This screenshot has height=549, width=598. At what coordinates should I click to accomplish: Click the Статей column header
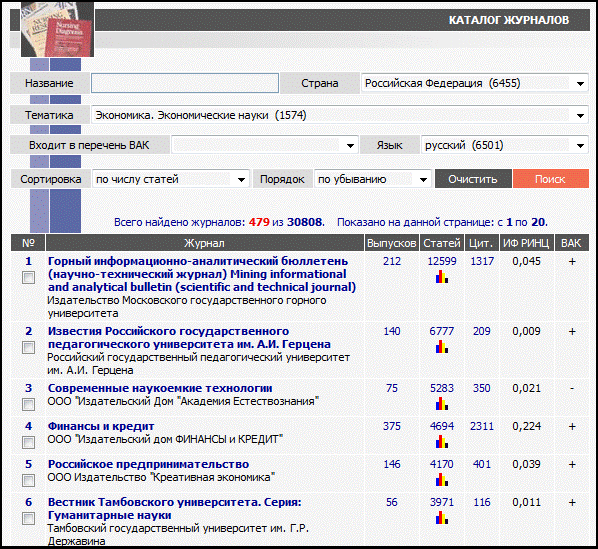tap(442, 243)
